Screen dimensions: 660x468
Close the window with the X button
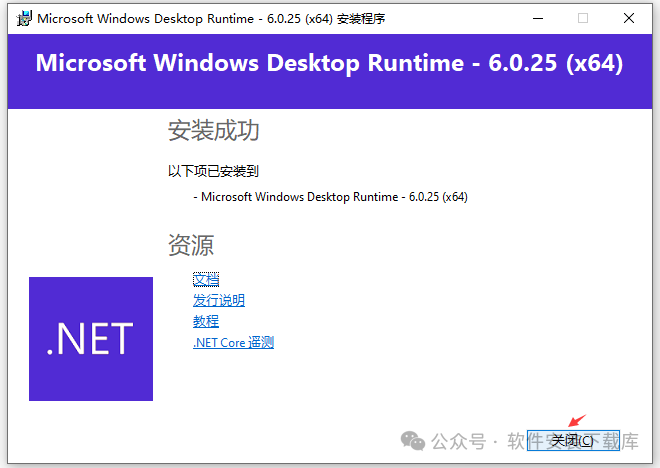point(629,19)
